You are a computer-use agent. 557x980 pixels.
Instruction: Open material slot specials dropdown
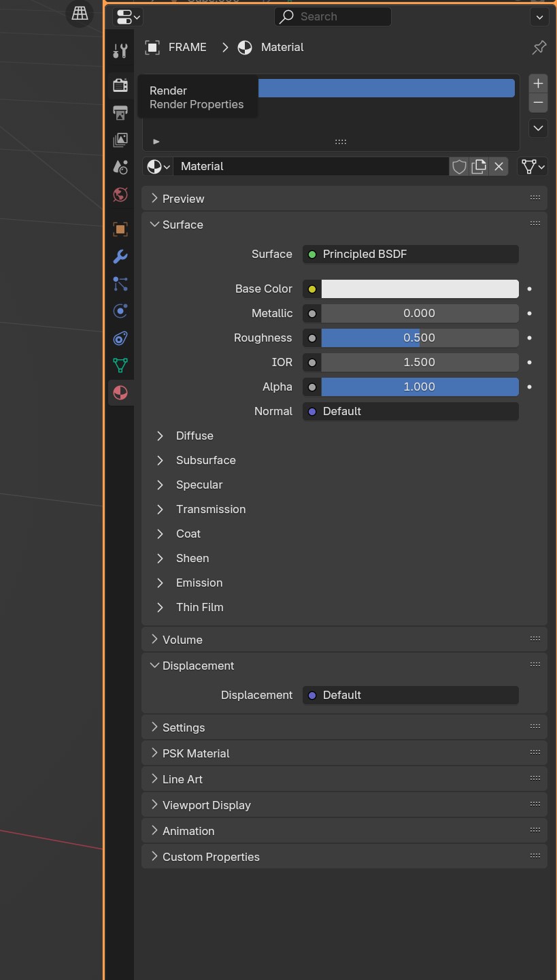pyautogui.click(x=538, y=127)
